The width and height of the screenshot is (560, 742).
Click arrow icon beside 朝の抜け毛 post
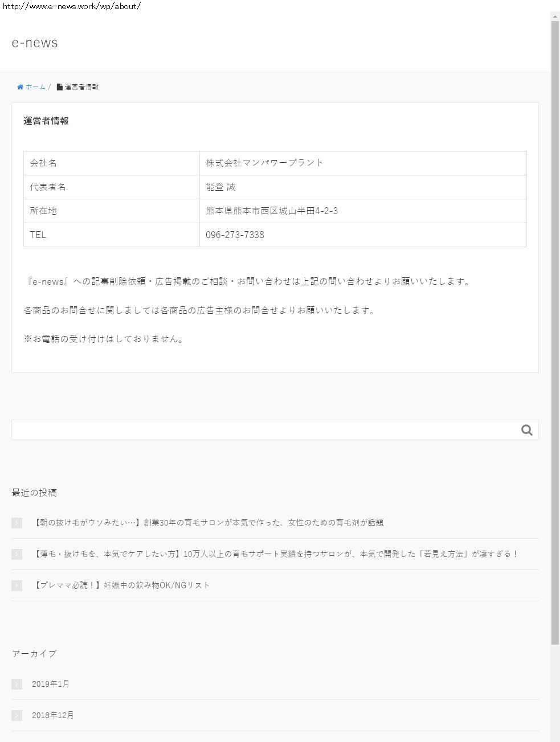point(17,523)
